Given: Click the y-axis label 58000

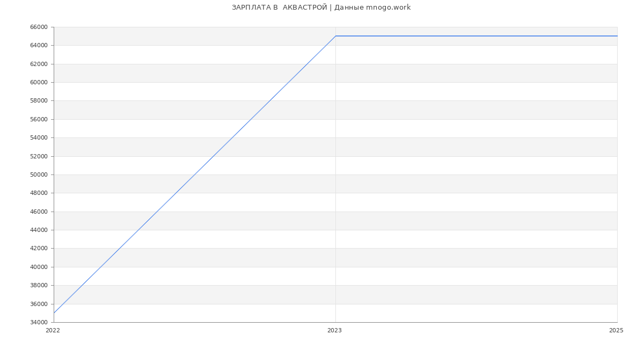Looking at the screenshot, I should pyautogui.click(x=39, y=100).
